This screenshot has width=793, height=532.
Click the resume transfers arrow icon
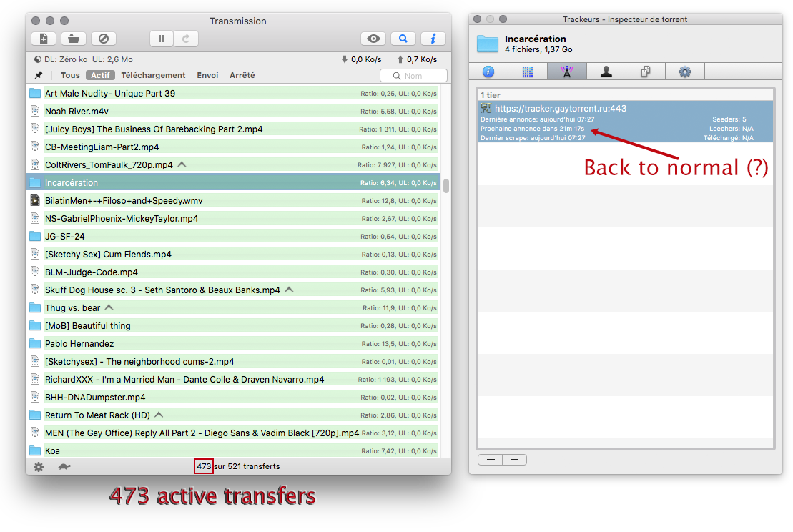[x=186, y=39]
